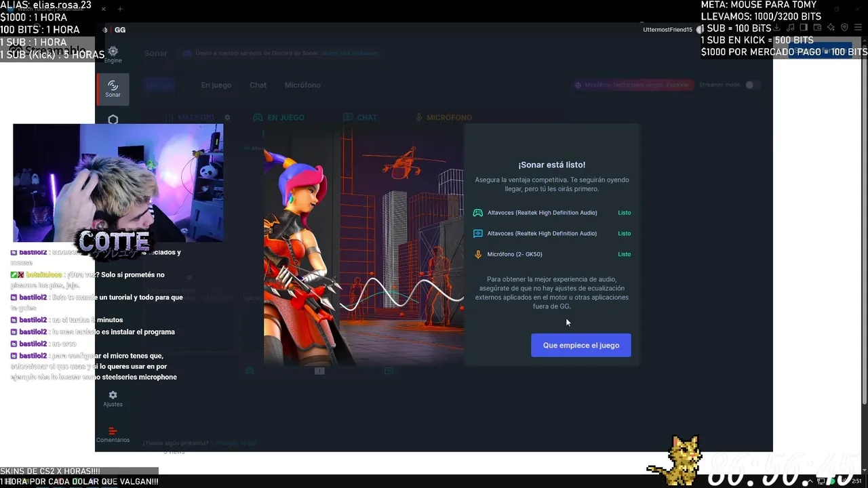Click the ¡Sonar está listo! heading
Image resolution: width=868 pixels, height=488 pixels.
click(551, 165)
